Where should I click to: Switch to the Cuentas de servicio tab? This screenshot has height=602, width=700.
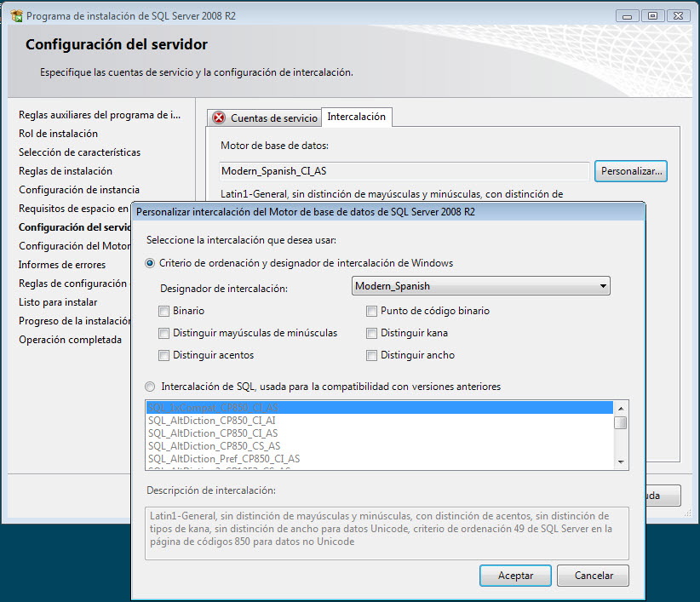point(265,118)
